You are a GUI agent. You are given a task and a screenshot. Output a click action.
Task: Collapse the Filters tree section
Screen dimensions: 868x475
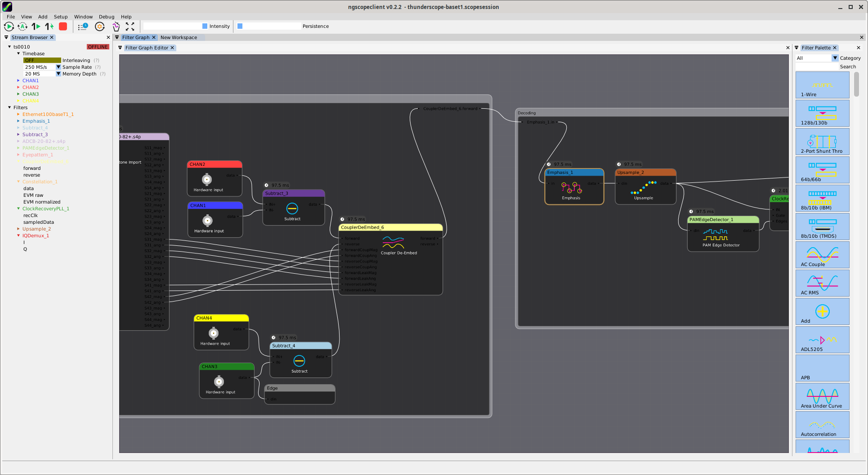(x=9, y=107)
